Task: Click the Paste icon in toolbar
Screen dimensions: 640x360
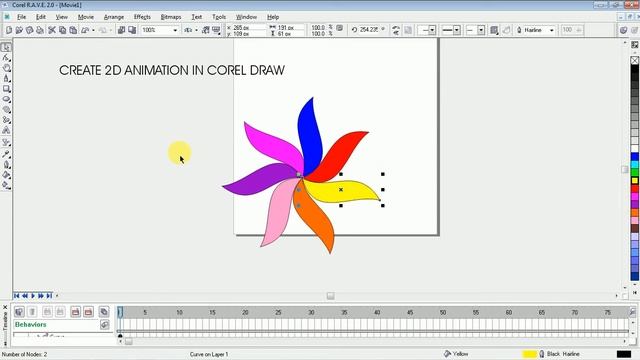Action: click(x=73, y=30)
